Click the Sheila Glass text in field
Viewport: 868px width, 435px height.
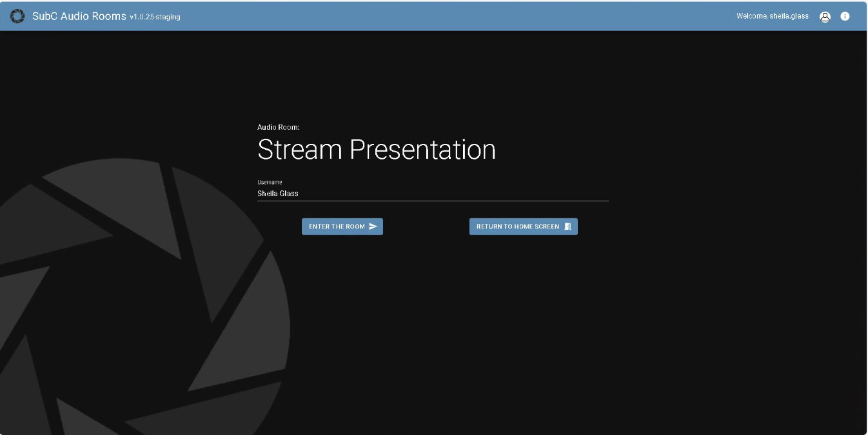[x=277, y=194]
